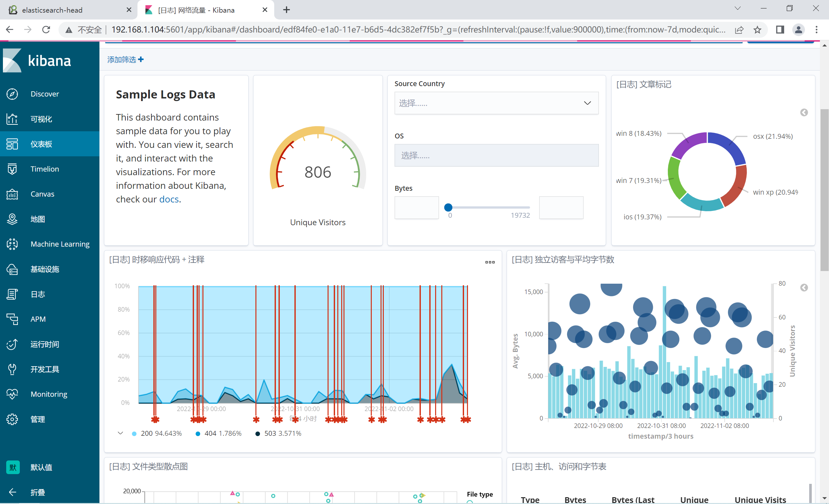Image resolution: width=829 pixels, height=504 pixels.
Task: Switch to the elasticsearch-head browser tab
Action: pyautogui.click(x=69, y=10)
